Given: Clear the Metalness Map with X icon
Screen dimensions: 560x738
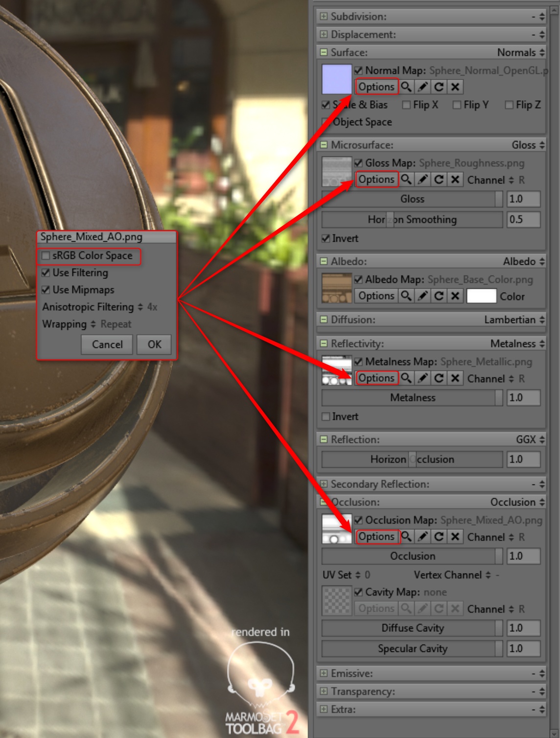Looking at the screenshot, I should pyautogui.click(x=455, y=378).
